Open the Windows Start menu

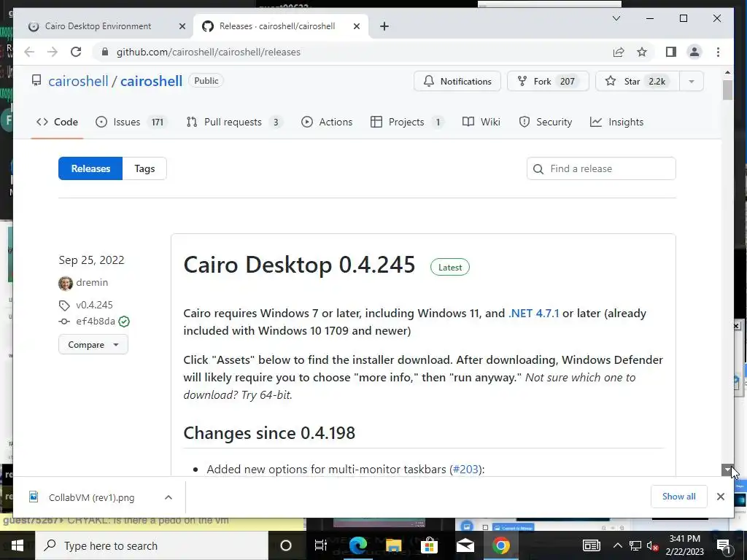(x=18, y=545)
